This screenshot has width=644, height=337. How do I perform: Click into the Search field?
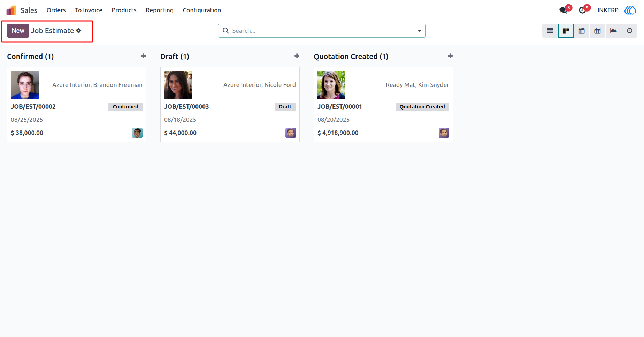tap(322, 31)
